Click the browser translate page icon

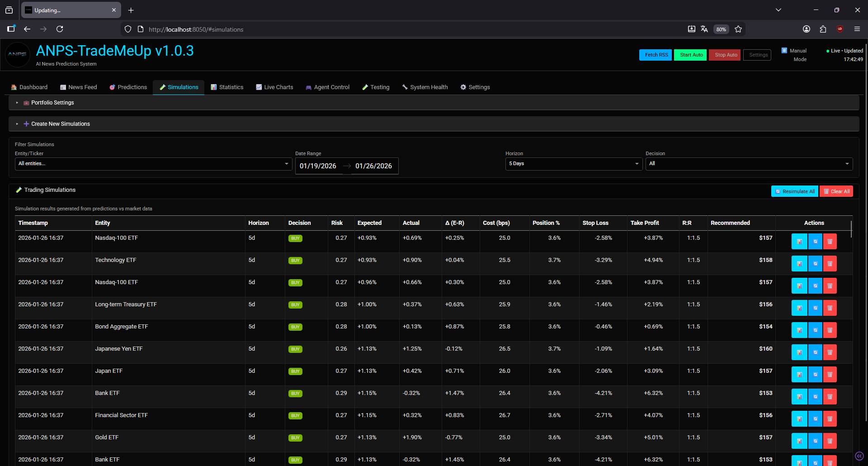point(704,29)
